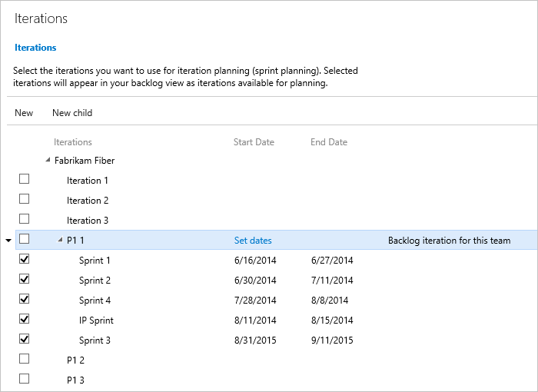Click the New menu item
The width and height of the screenshot is (538, 392).
[24, 113]
